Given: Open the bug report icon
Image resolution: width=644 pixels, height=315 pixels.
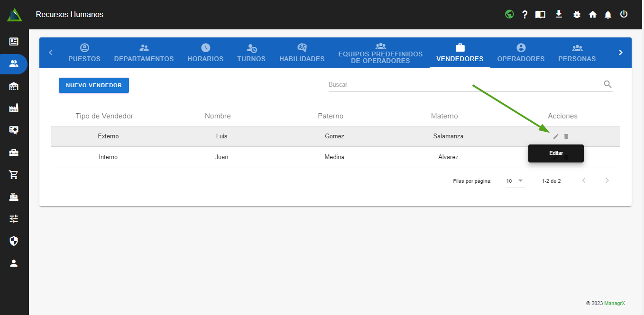Looking at the screenshot, I should click(x=577, y=15).
